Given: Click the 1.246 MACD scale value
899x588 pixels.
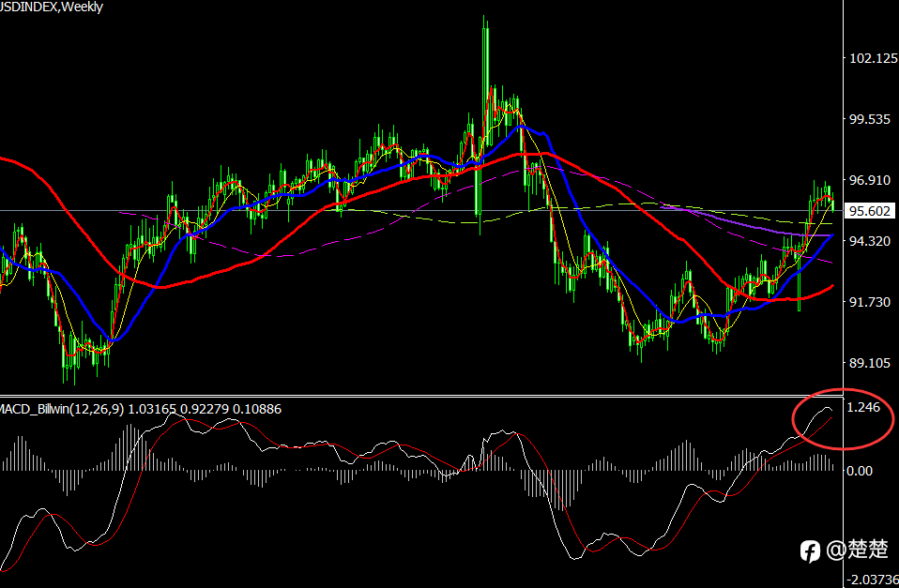Looking at the screenshot, I should click(863, 407).
